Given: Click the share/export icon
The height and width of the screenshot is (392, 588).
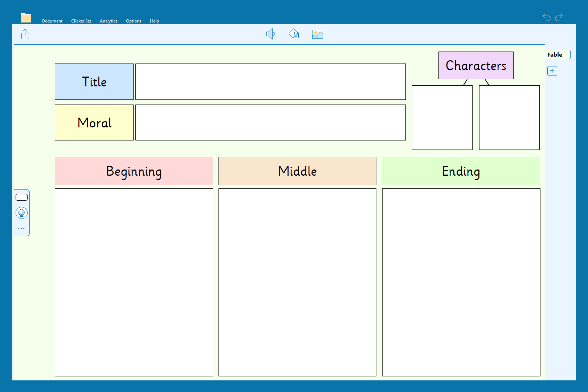Looking at the screenshot, I should coord(25,34).
